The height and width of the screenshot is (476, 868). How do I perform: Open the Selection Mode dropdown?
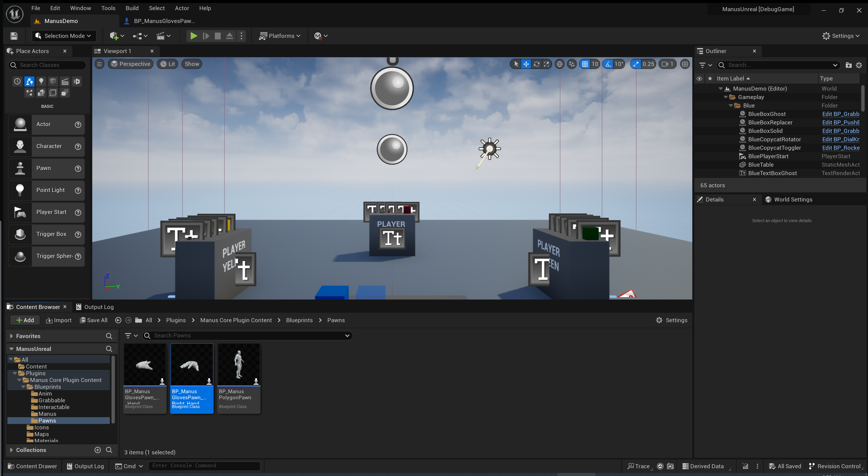click(64, 36)
